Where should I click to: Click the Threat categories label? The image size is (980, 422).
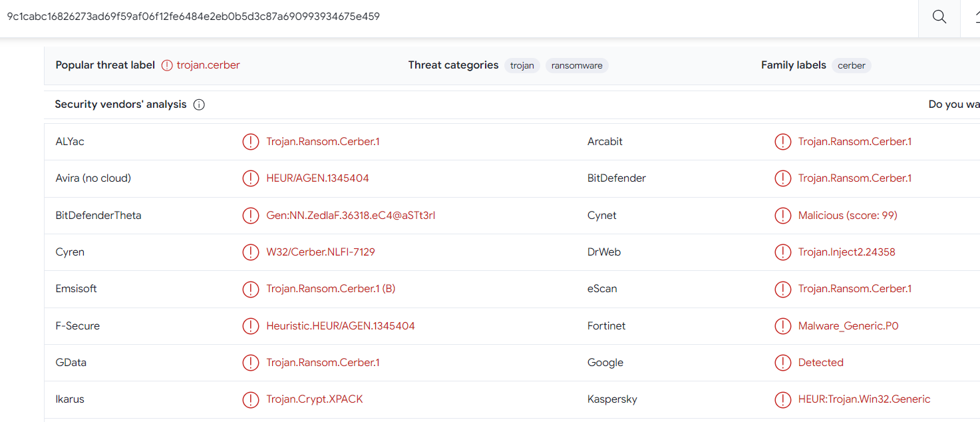click(453, 65)
